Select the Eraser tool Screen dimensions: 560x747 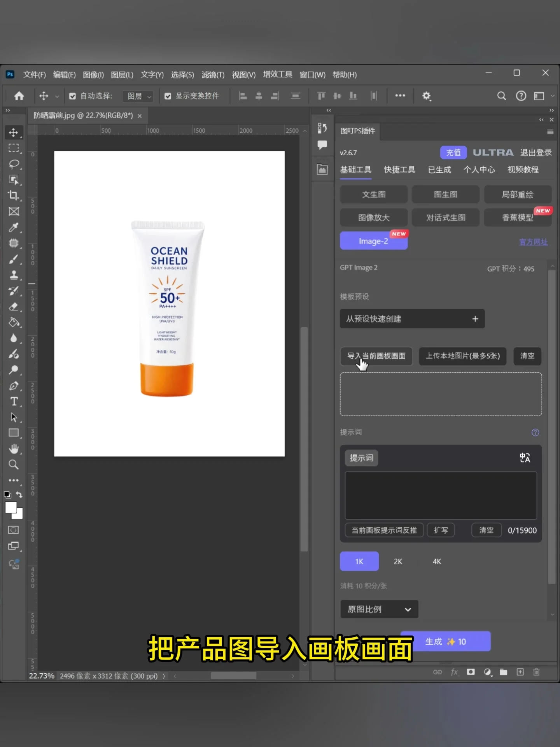click(x=14, y=307)
